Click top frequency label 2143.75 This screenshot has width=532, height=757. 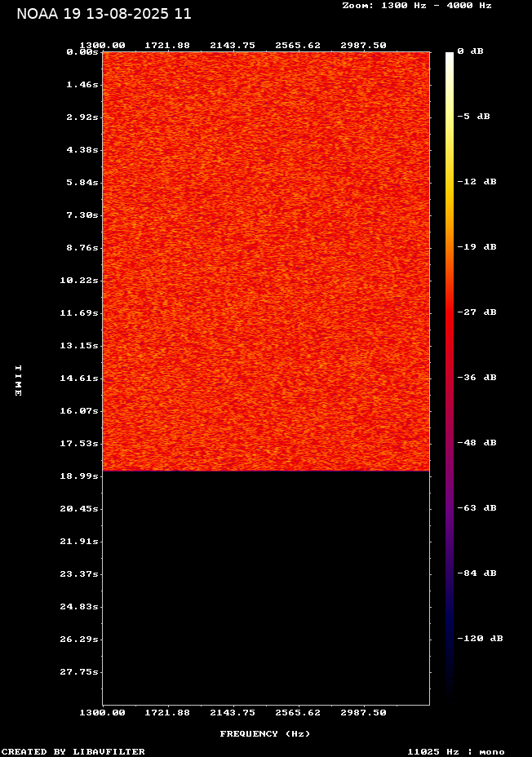[x=233, y=46]
